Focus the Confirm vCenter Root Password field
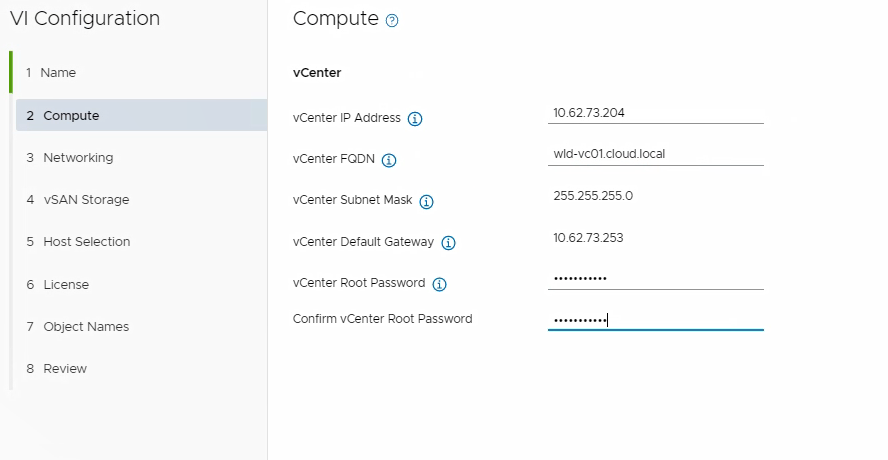Viewport: 888px width, 460px height. tap(655, 320)
